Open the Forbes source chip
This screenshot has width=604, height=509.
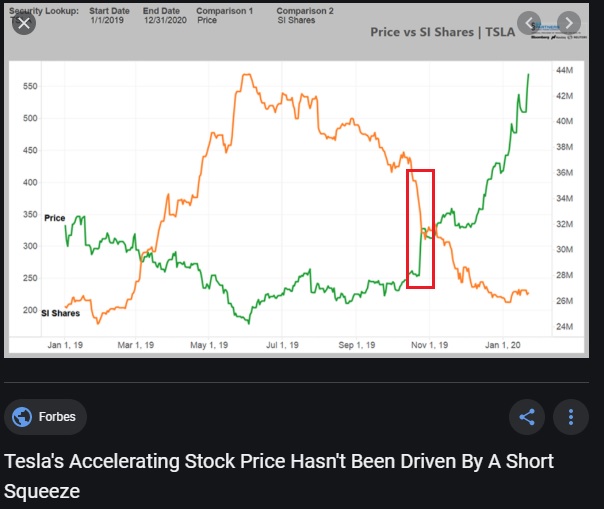46,417
